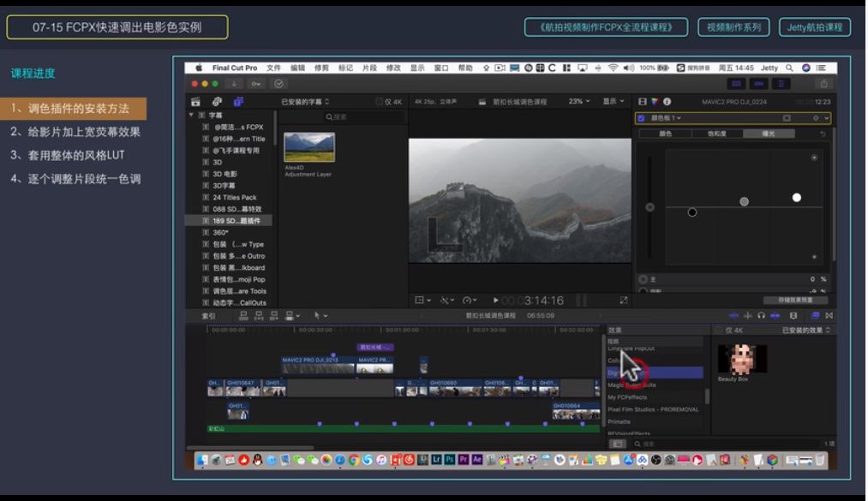Click the mask icon in color board row
The width and height of the screenshot is (868, 501).
tap(787, 118)
